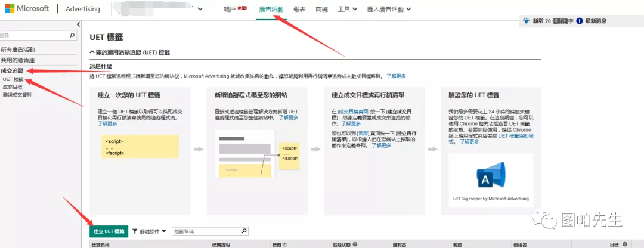Click the 擁有者 column header

click(398, 244)
